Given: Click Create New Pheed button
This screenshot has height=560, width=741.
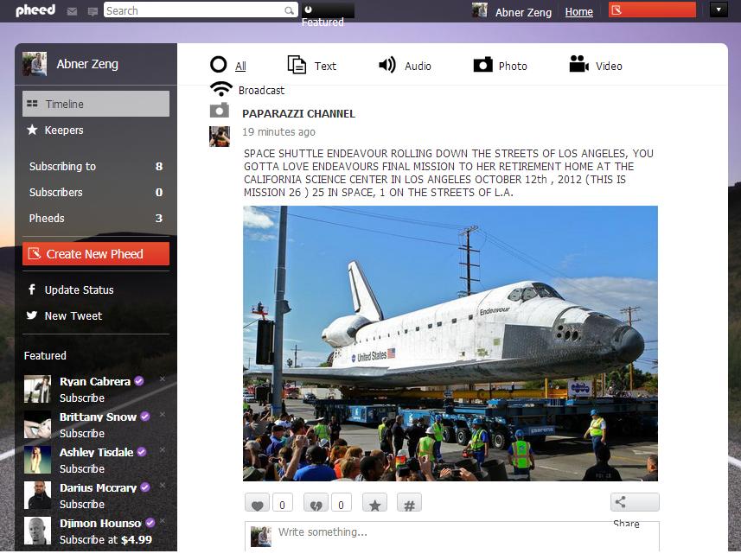Looking at the screenshot, I should [96, 254].
